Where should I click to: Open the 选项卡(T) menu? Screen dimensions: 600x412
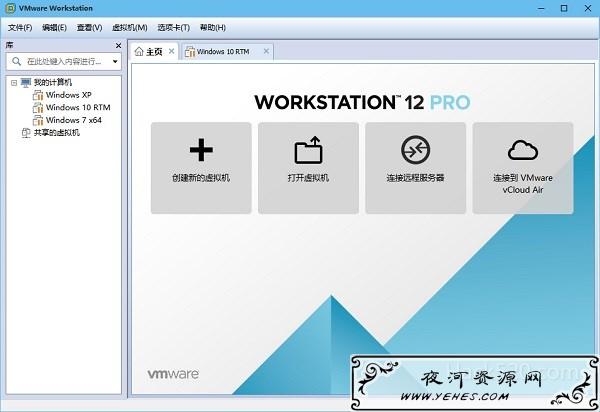point(174,28)
